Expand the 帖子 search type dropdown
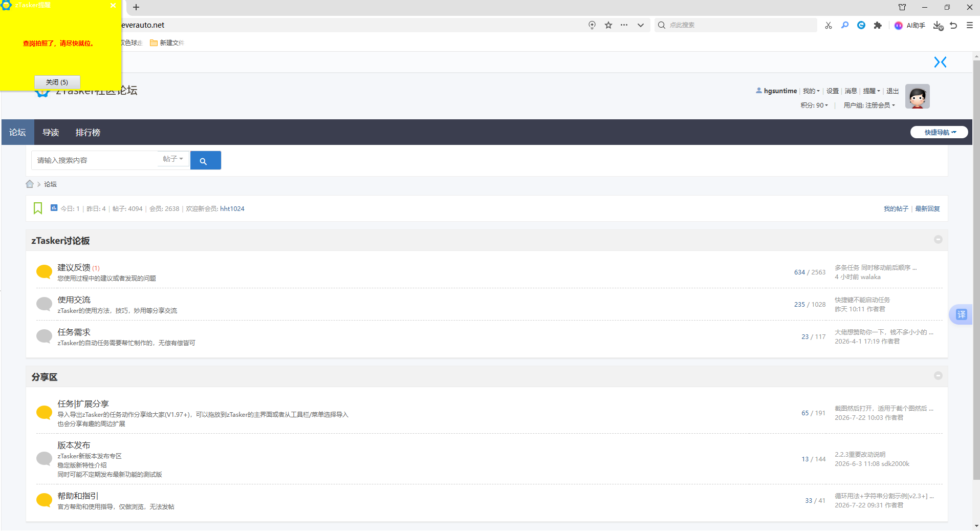The image size is (980, 531). [x=173, y=159]
